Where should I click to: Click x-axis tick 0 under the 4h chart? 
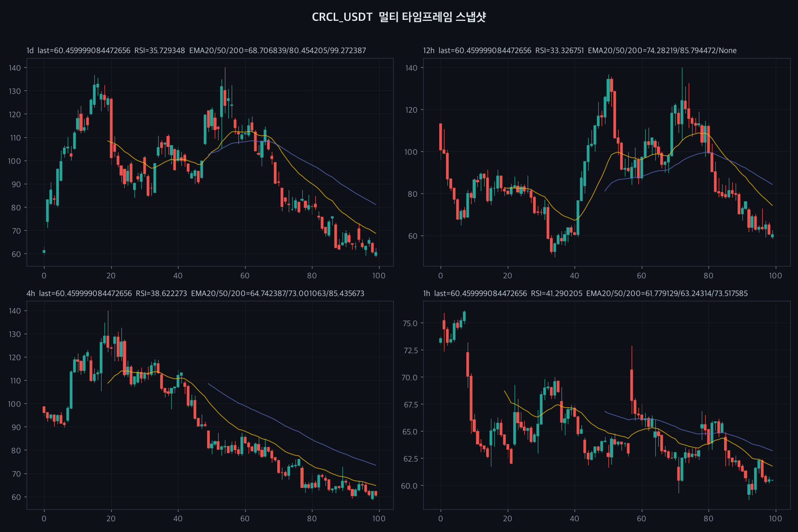[x=44, y=518]
